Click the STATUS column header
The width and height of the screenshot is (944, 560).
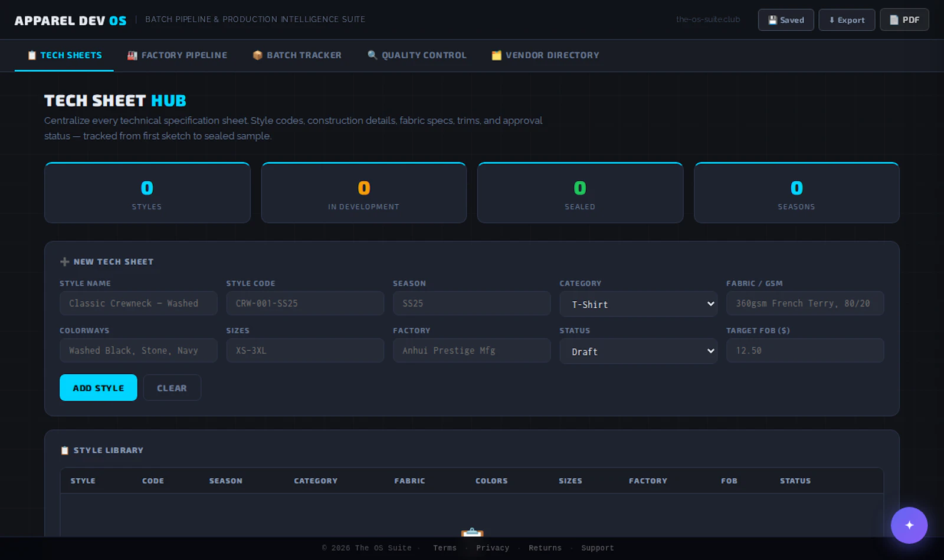click(795, 481)
